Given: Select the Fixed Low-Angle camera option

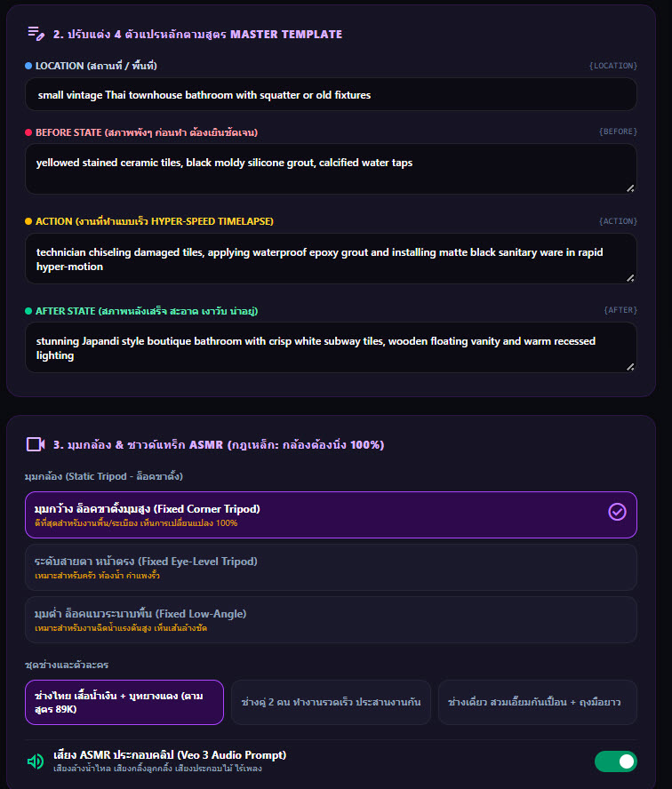Looking at the screenshot, I should (x=331, y=619).
